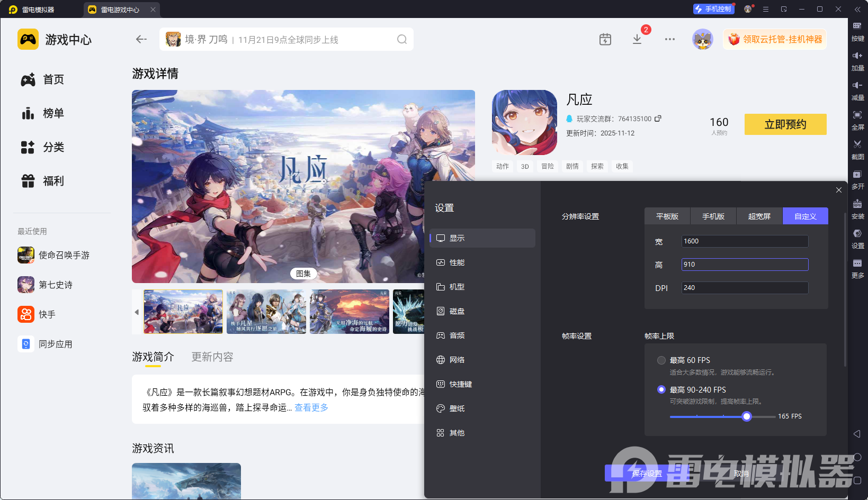Click the screenshot scissors icon in sidebar
This screenshot has height=500, width=868.
coord(857,144)
